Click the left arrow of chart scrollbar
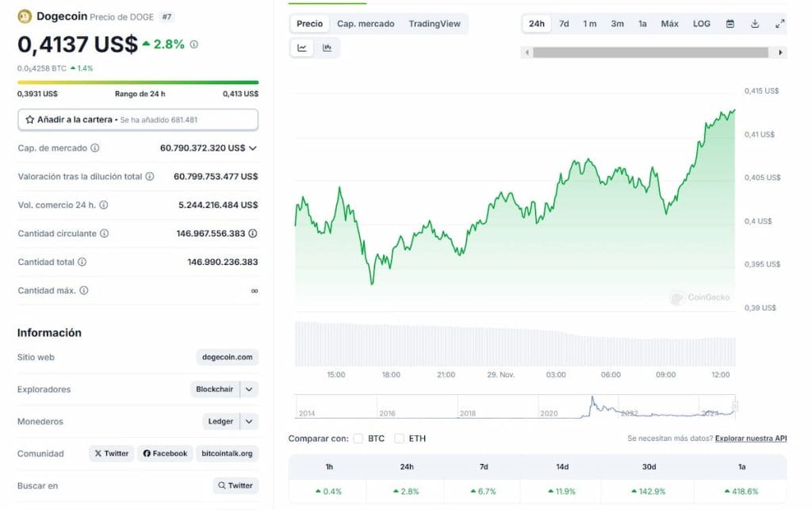This screenshot has width=812, height=510. click(x=527, y=52)
